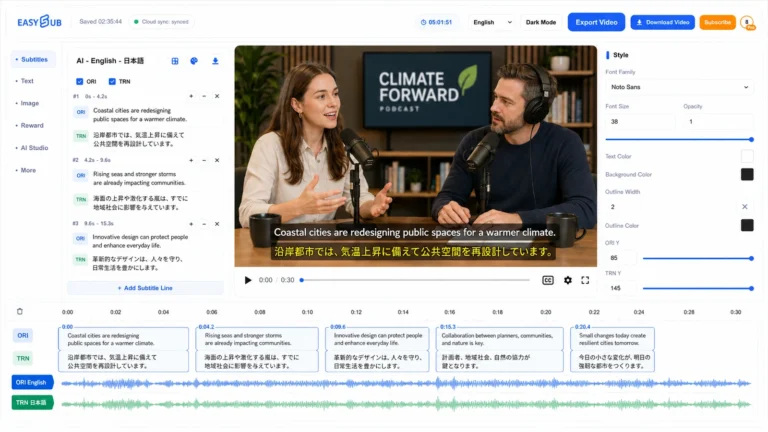Open the subtitle style palette icon
The image size is (768, 432).
[x=194, y=61]
